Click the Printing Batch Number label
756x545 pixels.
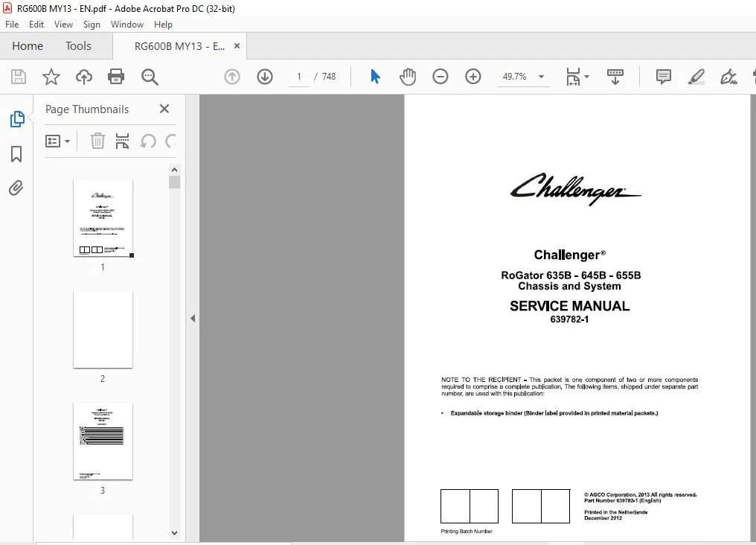tap(467, 532)
